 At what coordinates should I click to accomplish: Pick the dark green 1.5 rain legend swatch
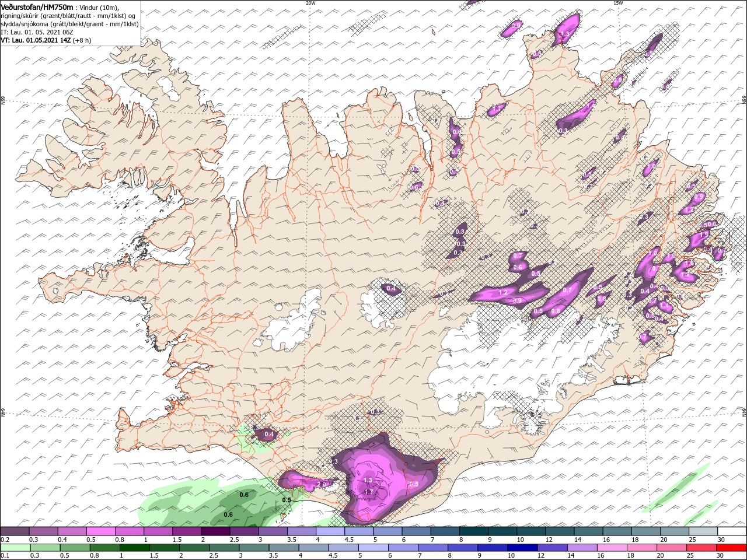(164, 548)
